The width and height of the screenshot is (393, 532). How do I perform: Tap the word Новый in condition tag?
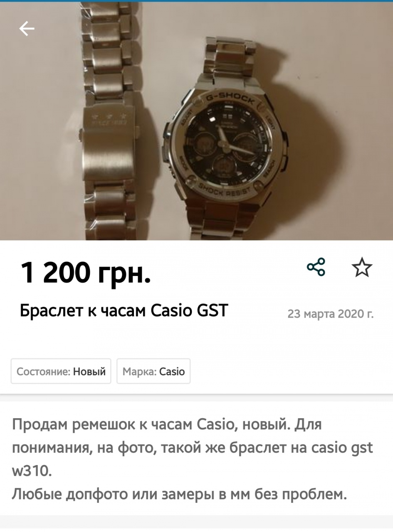coord(89,371)
